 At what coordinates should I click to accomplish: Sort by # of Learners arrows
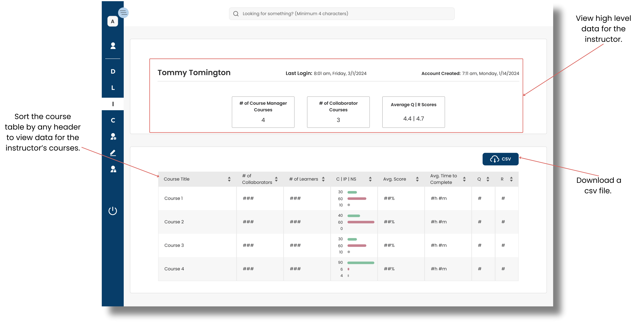(323, 179)
